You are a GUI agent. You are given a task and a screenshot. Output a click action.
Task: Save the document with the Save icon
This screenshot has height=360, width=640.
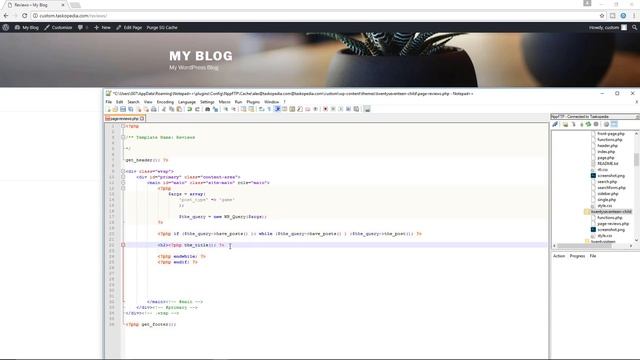pyautogui.click(x=123, y=109)
